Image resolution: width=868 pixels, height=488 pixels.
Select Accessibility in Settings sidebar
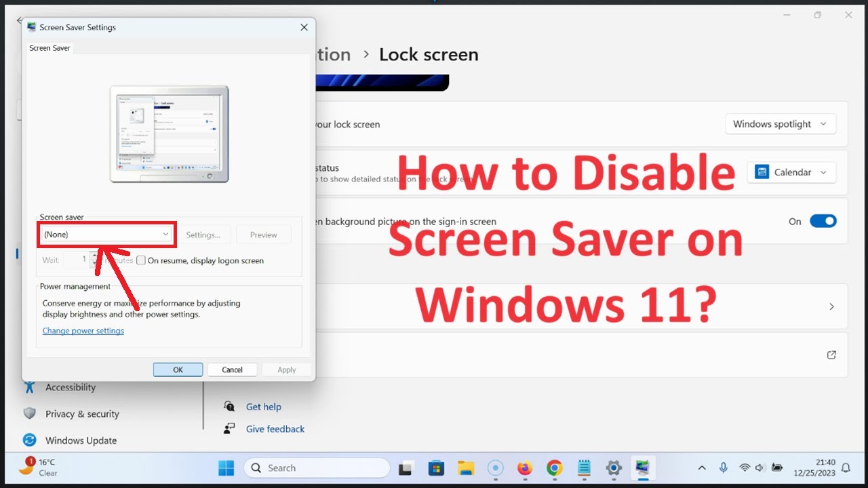[71, 388]
